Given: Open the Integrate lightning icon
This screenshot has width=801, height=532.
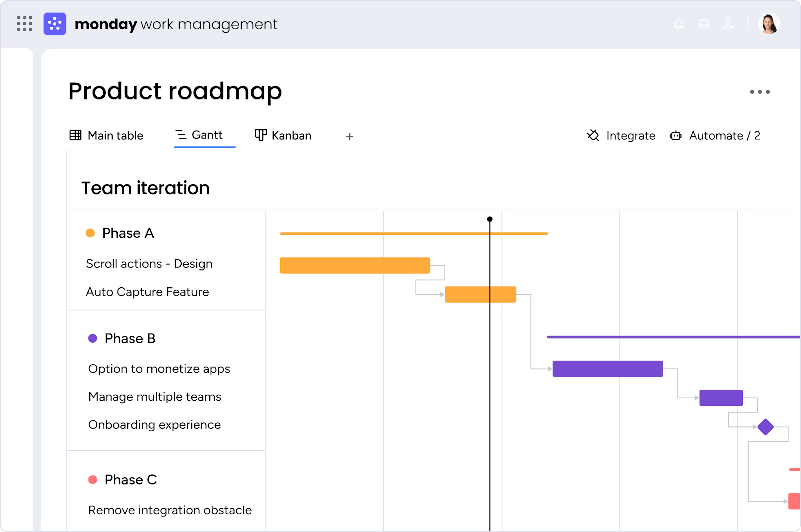Looking at the screenshot, I should (593, 135).
